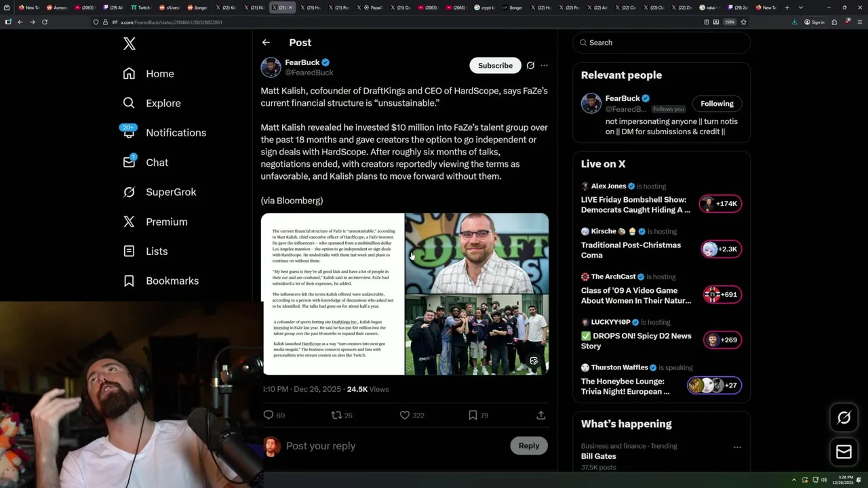The image size is (868, 488).
Task: Open the Lists icon
Action: (129, 251)
